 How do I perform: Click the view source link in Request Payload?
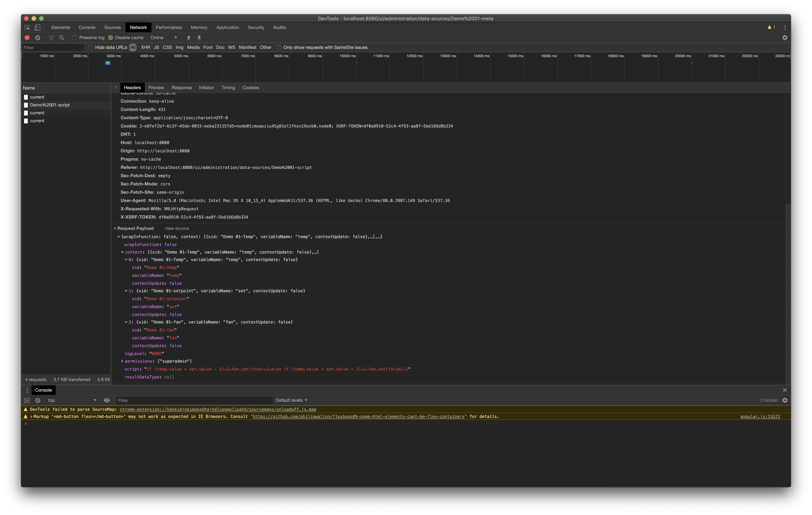tap(176, 228)
